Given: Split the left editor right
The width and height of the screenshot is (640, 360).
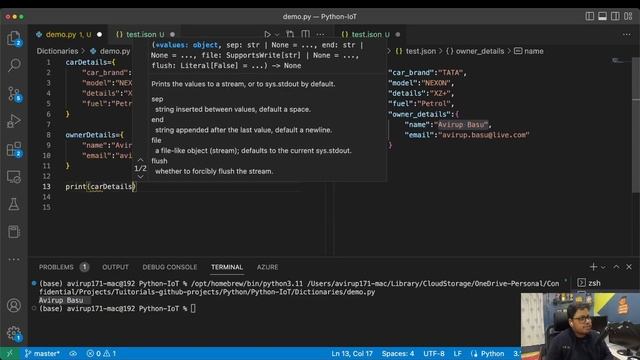Looking at the screenshot, I should click(305, 34).
